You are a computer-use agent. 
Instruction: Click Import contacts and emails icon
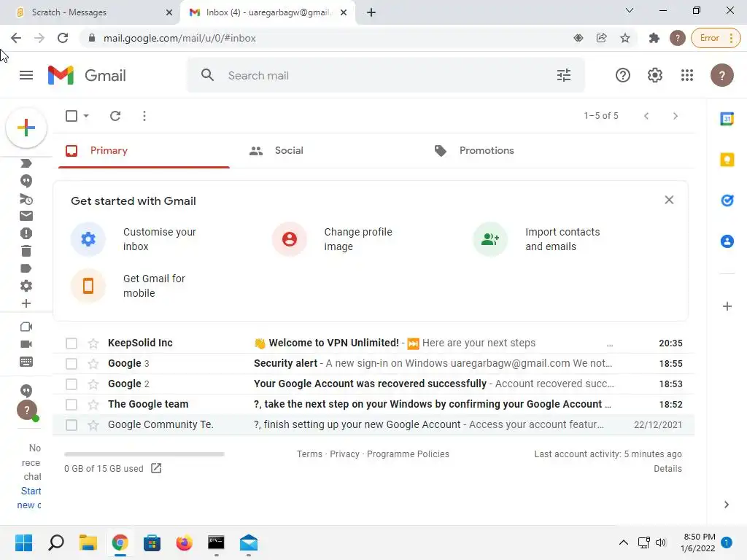490,239
